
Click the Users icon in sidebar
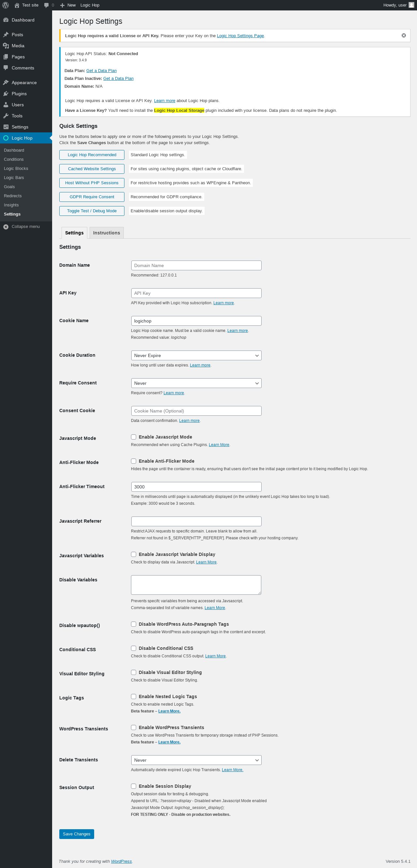6,105
